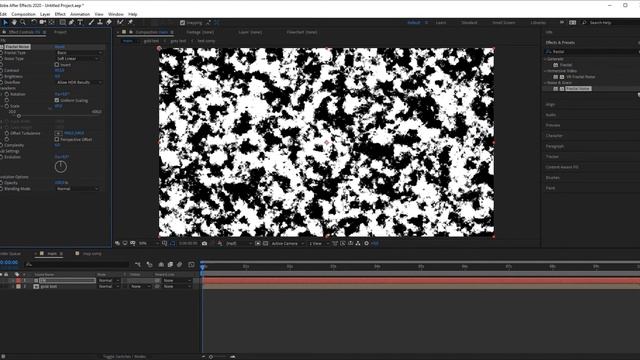Toggle the timeline motion blur icon
This screenshot has height=360, width=640.
pos(180,264)
